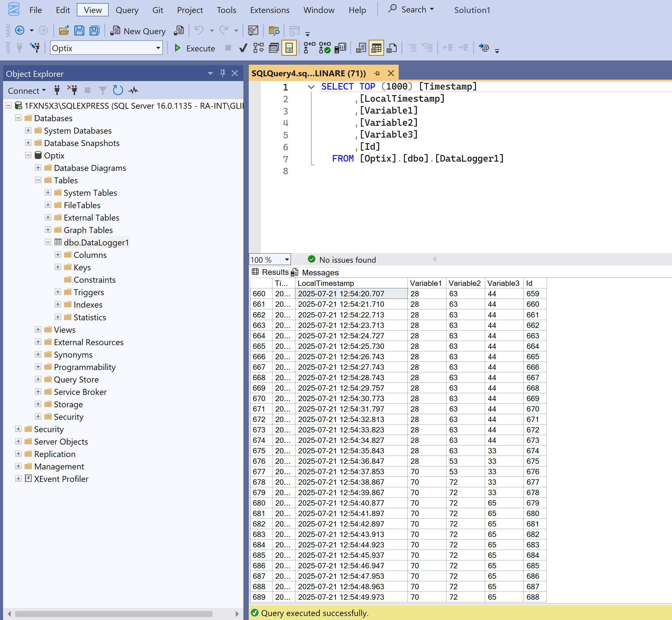Click the Parse checkmark icon
The width and height of the screenshot is (672, 620).
tap(243, 48)
